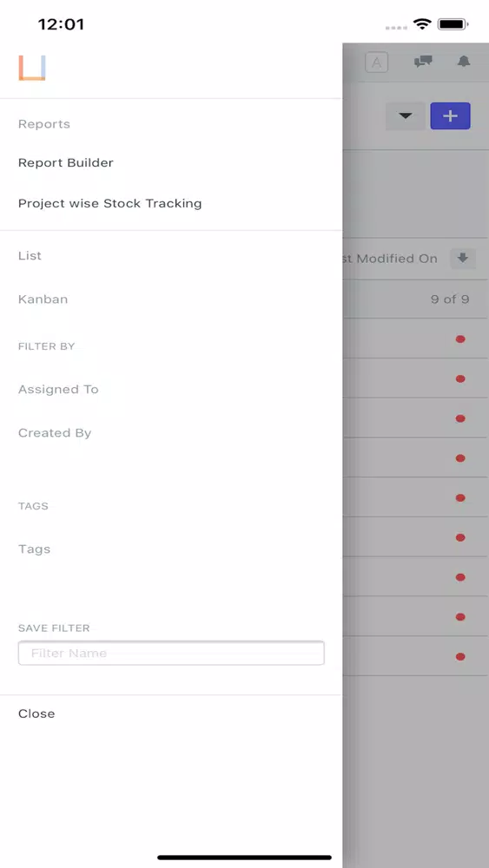Open Project wise Stock Tracking report
Image resolution: width=489 pixels, height=868 pixels.
(x=110, y=203)
